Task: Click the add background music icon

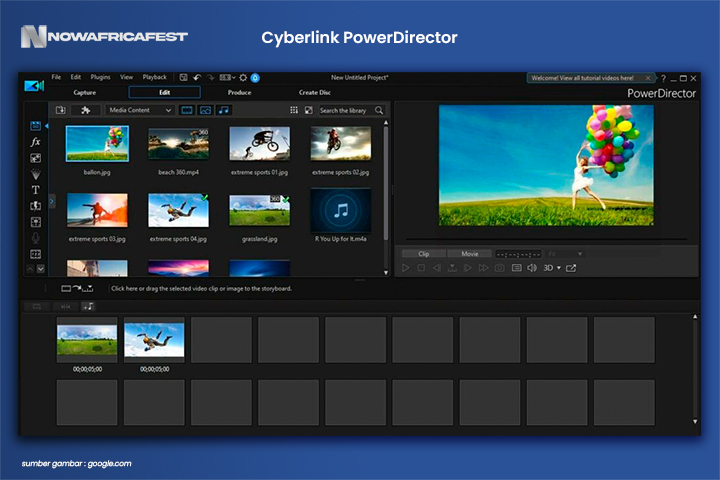Action: tap(88, 306)
